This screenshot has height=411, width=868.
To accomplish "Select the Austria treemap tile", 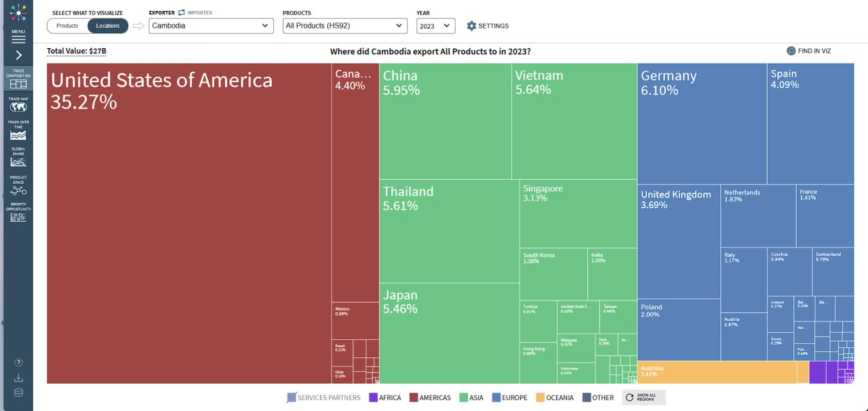I will pos(744,336).
